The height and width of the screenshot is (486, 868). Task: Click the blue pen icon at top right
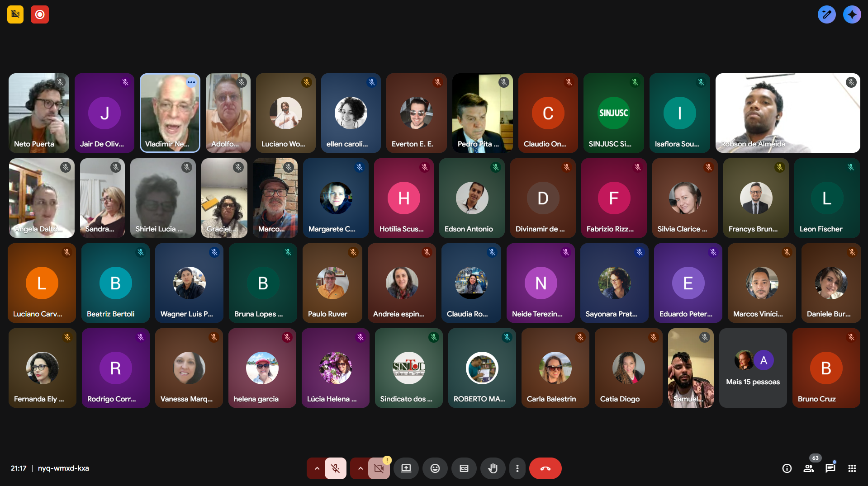tap(826, 14)
